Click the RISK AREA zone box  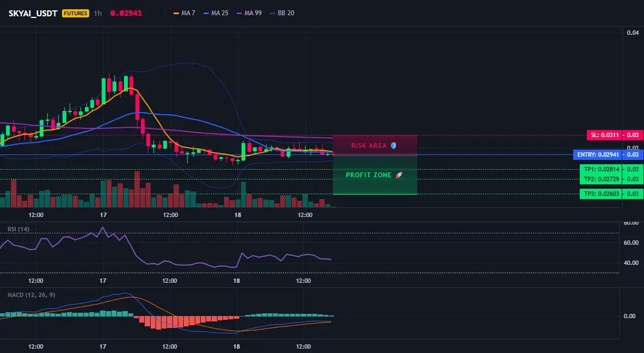[375, 145]
